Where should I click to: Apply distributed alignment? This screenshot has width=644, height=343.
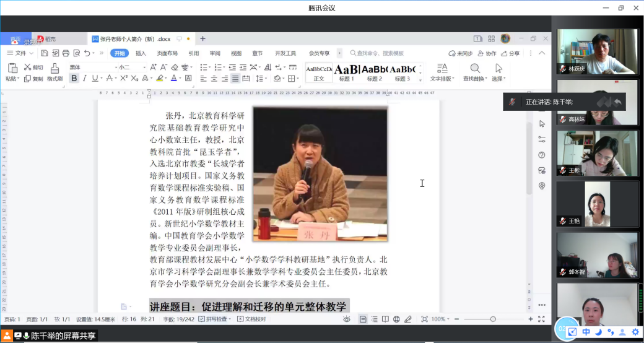pos(246,78)
